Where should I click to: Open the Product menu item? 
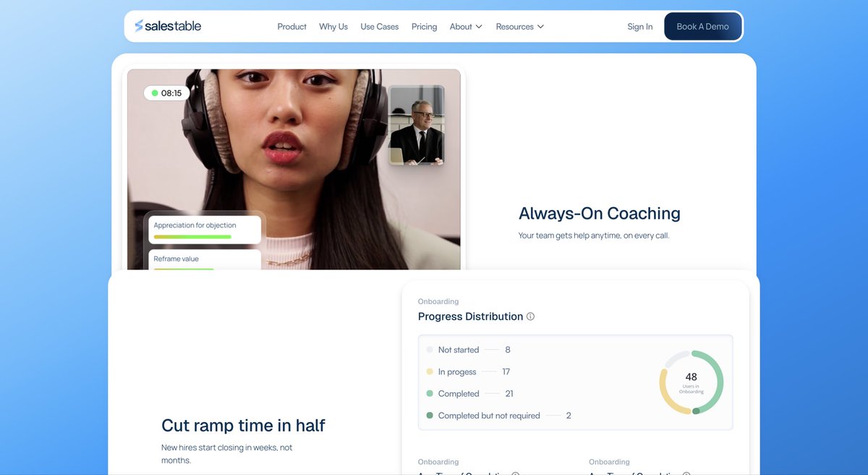point(292,27)
